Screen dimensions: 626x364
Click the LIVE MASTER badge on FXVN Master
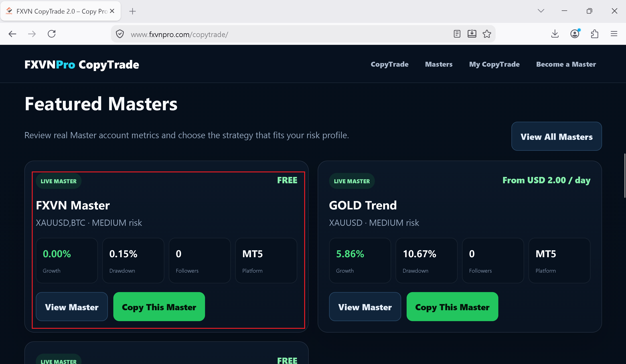point(59,181)
